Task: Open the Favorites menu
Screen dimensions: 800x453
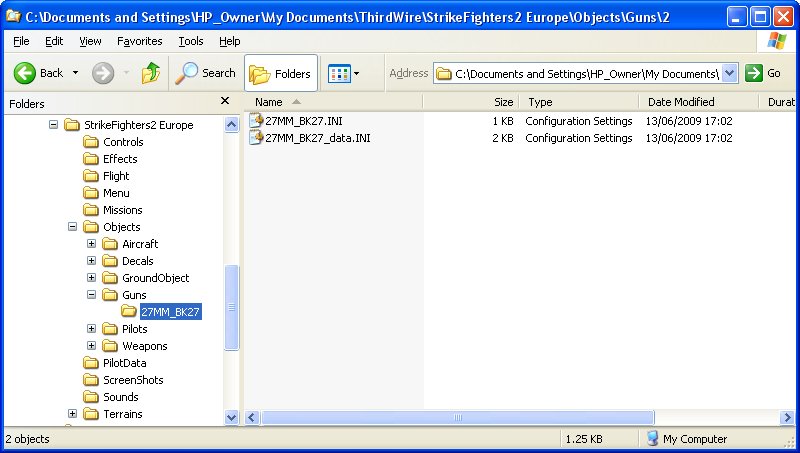Action: [139, 41]
